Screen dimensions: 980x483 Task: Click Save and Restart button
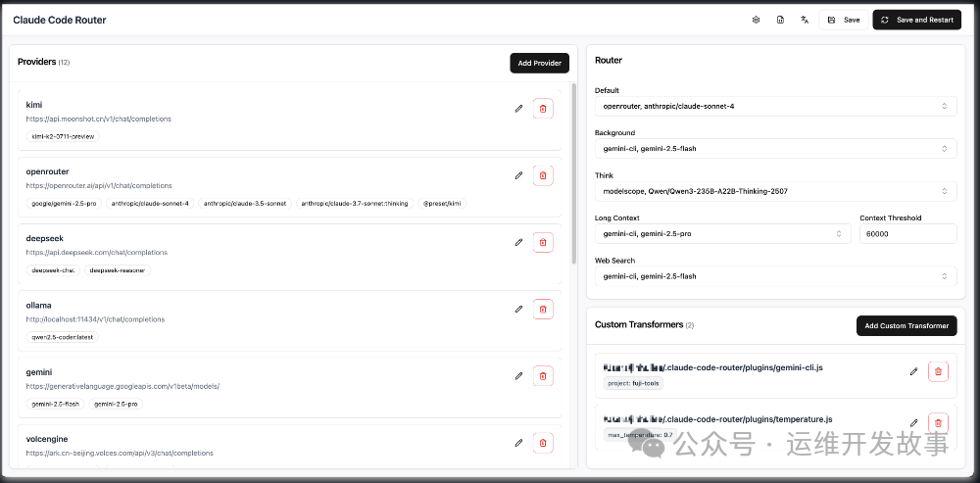916,20
